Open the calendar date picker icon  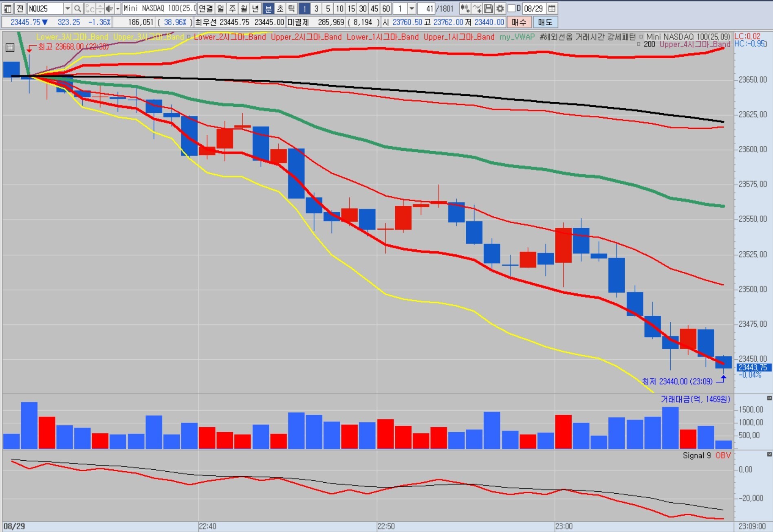551,9
